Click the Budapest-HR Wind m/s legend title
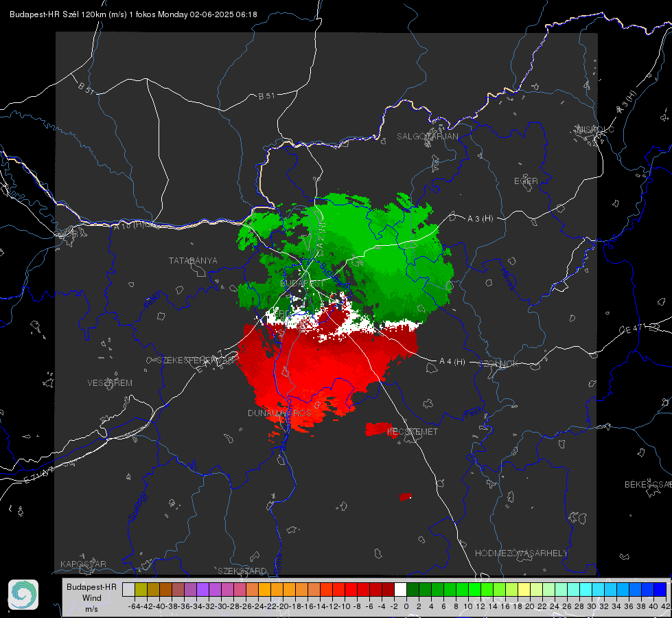The image size is (672, 618). coord(92,598)
